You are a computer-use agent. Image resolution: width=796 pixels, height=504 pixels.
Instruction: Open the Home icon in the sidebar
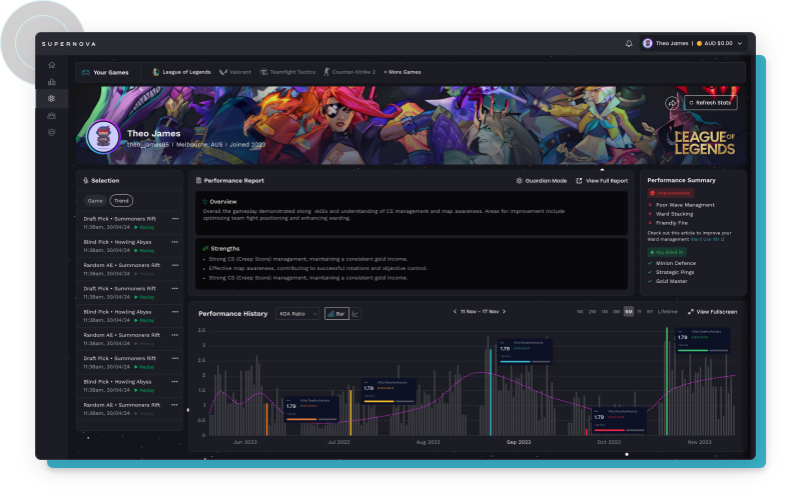(x=52, y=65)
